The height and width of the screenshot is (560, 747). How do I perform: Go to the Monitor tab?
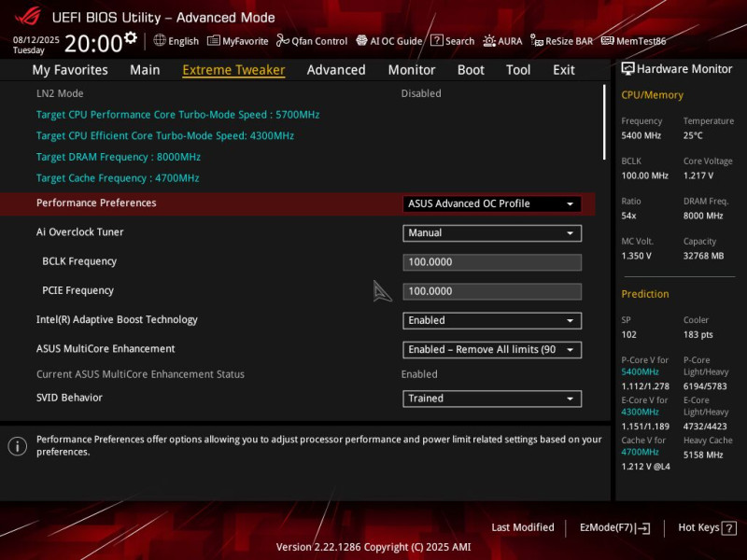click(412, 70)
